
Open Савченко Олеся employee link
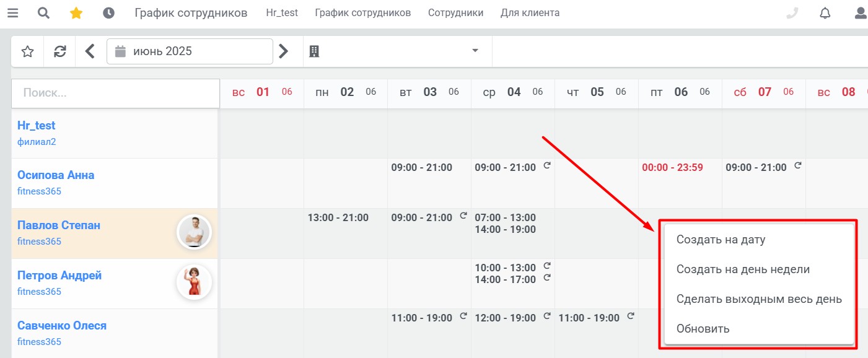click(x=62, y=326)
